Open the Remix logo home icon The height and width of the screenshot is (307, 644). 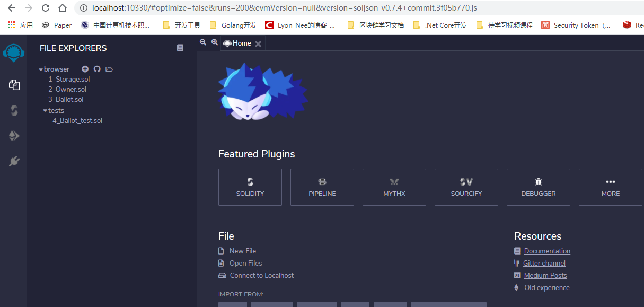[14, 53]
